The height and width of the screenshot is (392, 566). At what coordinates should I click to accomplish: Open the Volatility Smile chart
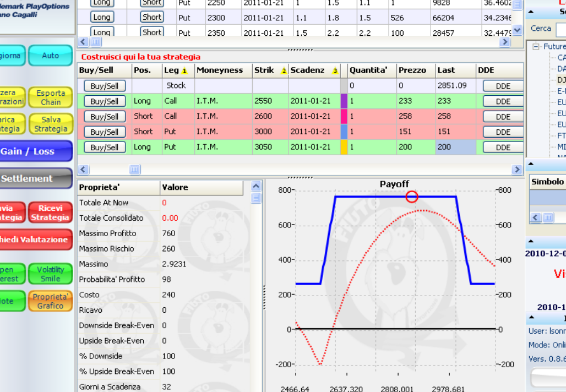coord(51,274)
